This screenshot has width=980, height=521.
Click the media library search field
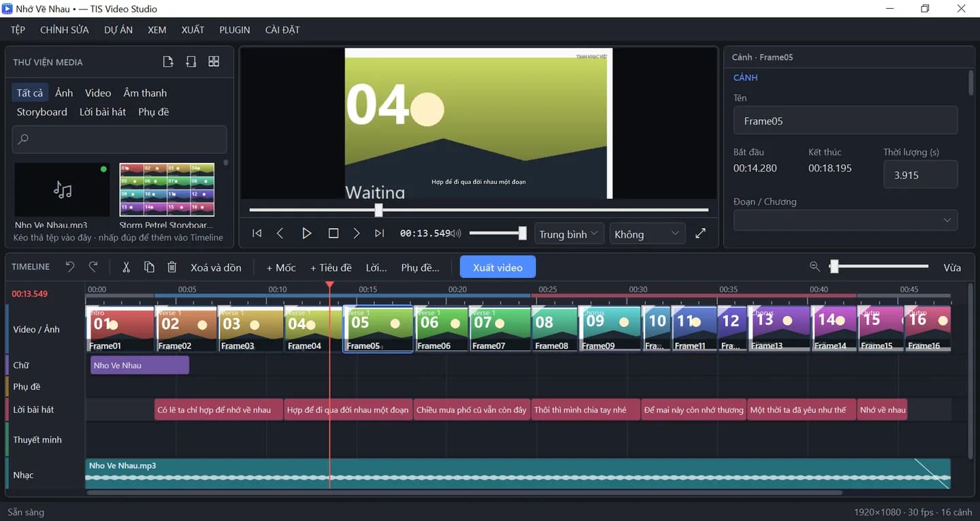(x=119, y=139)
